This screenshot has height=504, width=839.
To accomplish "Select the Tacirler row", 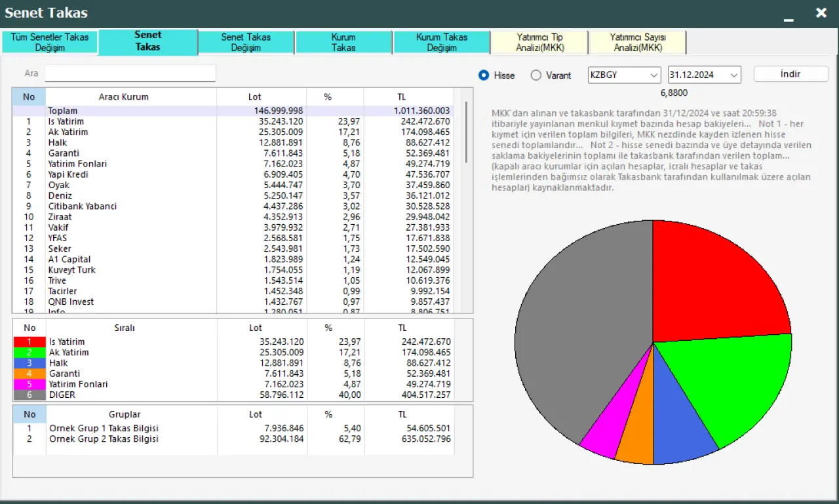I will [x=233, y=291].
